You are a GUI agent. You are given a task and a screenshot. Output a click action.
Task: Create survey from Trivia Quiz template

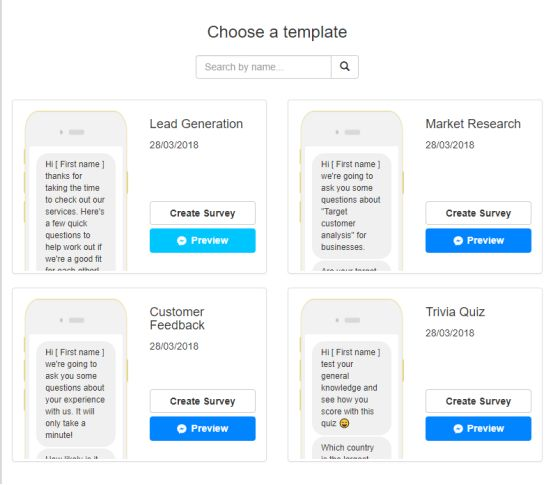pyautogui.click(x=478, y=401)
